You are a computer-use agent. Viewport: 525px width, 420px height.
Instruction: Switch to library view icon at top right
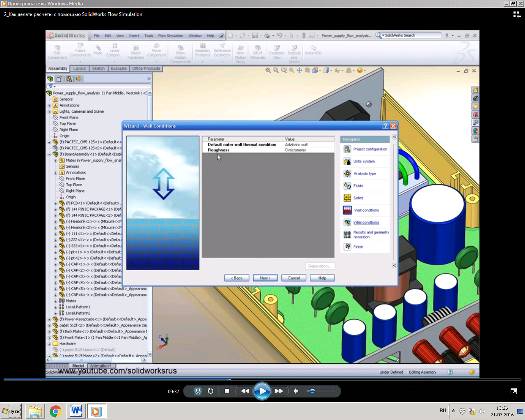point(517,14)
